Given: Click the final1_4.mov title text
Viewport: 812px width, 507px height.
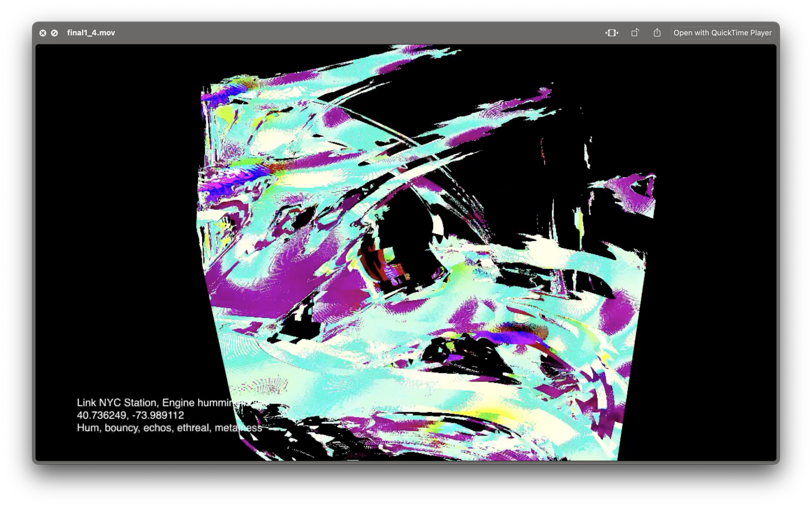Looking at the screenshot, I should coord(91,33).
